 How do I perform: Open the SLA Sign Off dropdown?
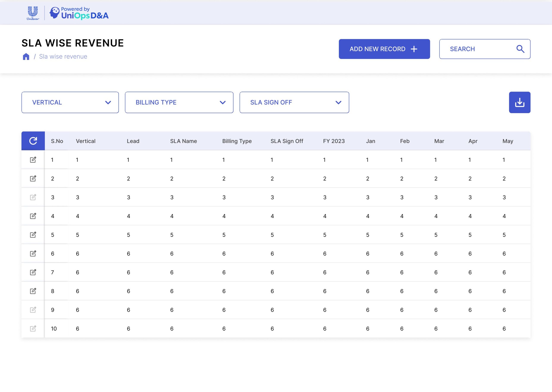pos(294,102)
